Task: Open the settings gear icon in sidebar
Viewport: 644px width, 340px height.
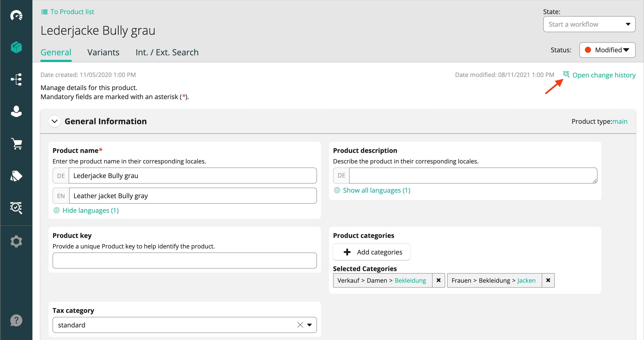Action: coord(16,241)
